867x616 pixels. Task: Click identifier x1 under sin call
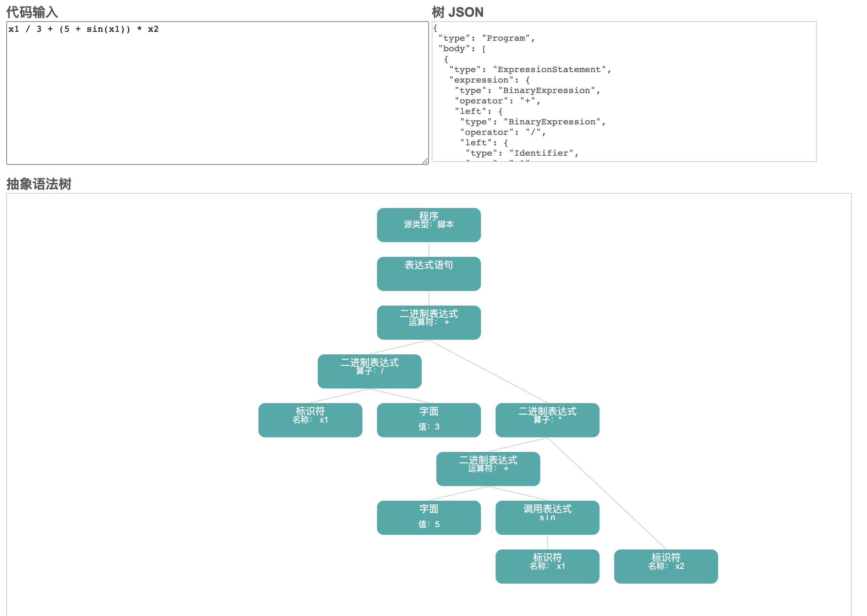click(x=547, y=566)
